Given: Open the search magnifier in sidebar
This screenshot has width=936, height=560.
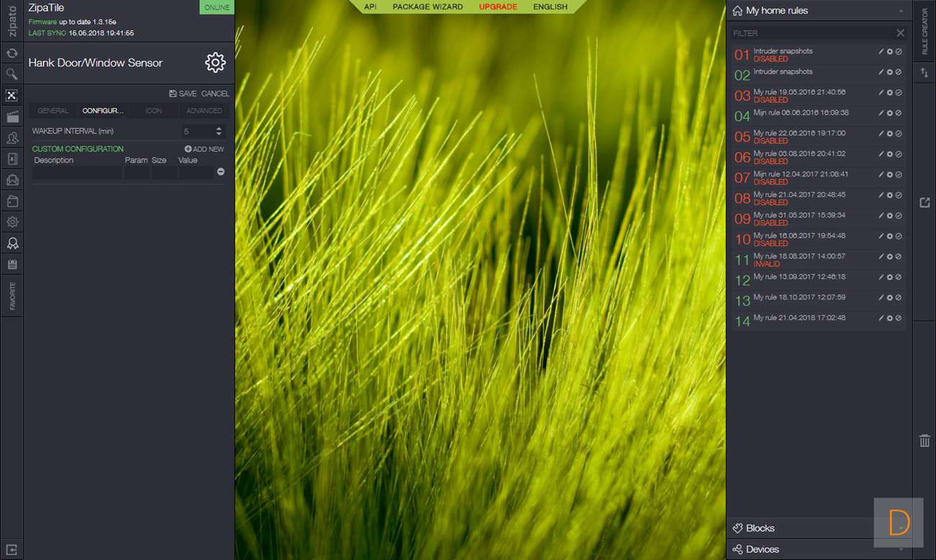Looking at the screenshot, I should 12,74.
